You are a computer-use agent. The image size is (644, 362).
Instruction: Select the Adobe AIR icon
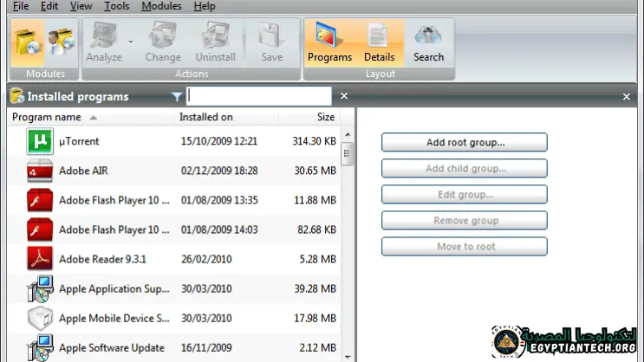(x=40, y=171)
